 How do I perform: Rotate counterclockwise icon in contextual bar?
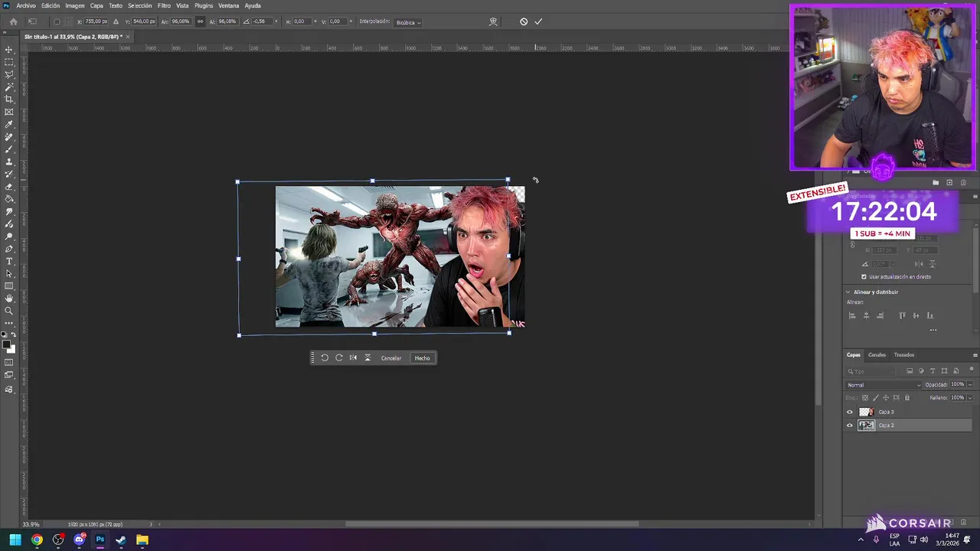tap(325, 357)
